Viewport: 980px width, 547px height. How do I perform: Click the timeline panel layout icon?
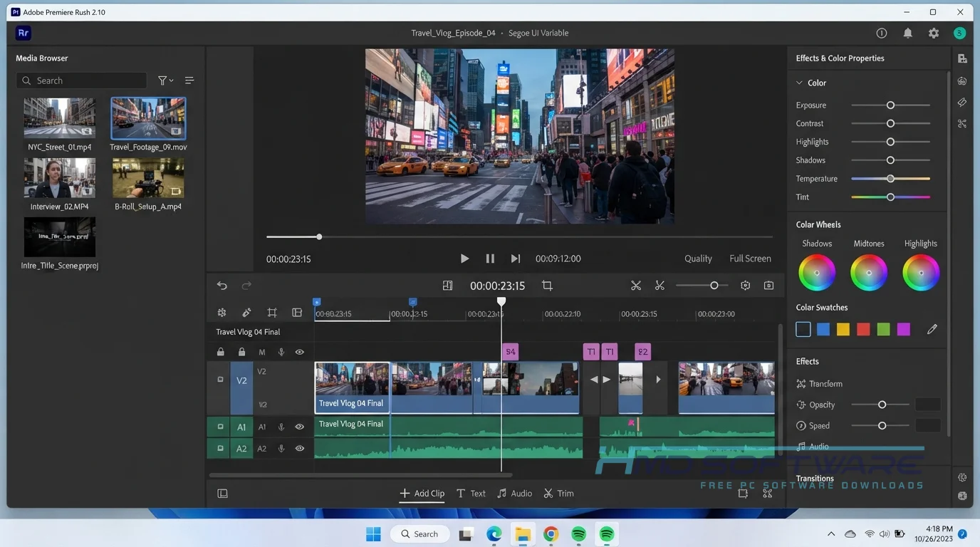297,313
